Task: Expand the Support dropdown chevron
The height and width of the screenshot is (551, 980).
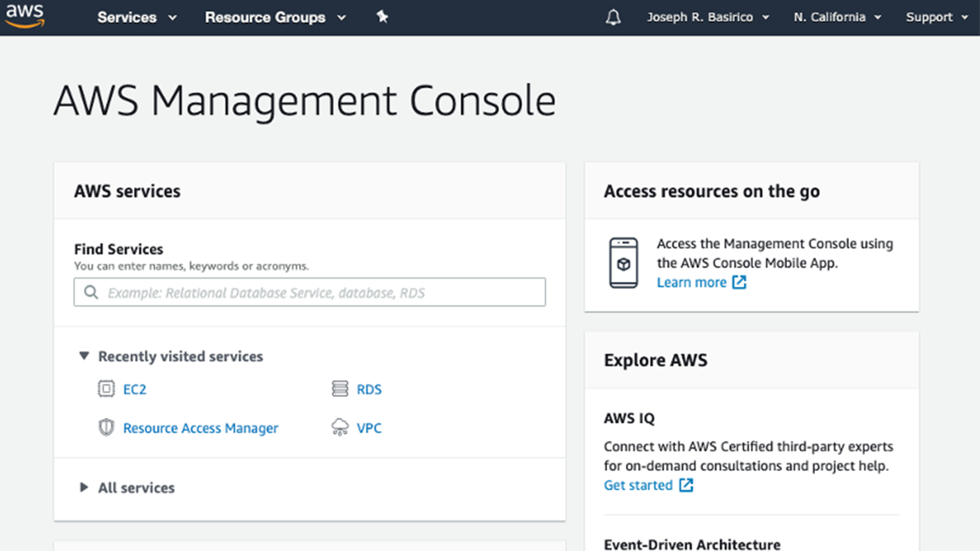Action: pos(964,17)
